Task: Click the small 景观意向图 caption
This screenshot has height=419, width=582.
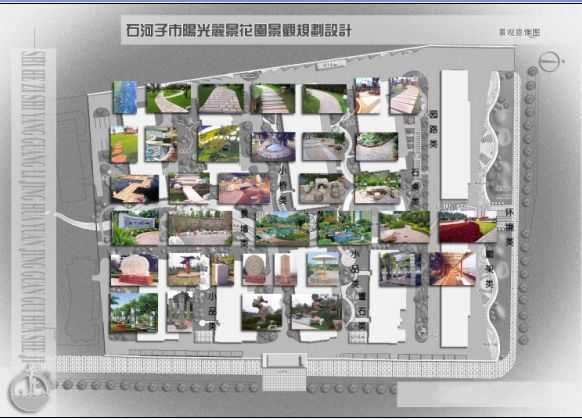Action: tap(520, 32)
